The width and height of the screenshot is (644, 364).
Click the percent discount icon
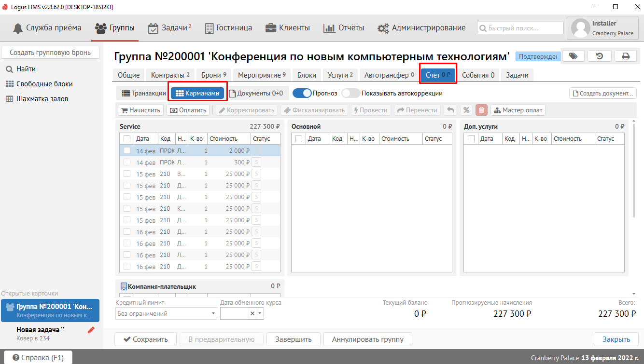(x=466, y=110)
